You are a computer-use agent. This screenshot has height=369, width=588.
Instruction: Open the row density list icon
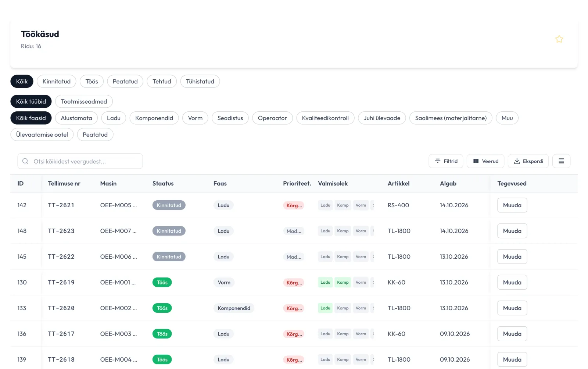click(561, 161)
